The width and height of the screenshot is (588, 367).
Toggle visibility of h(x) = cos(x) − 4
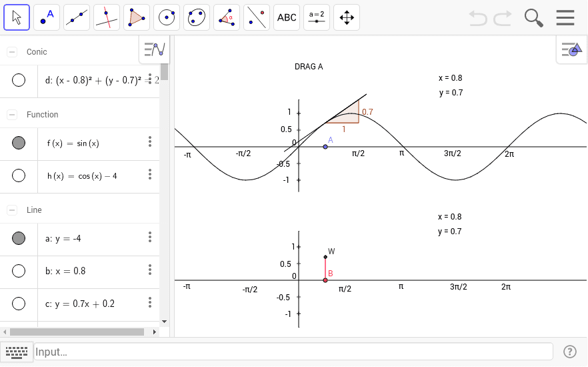point(19,175)
